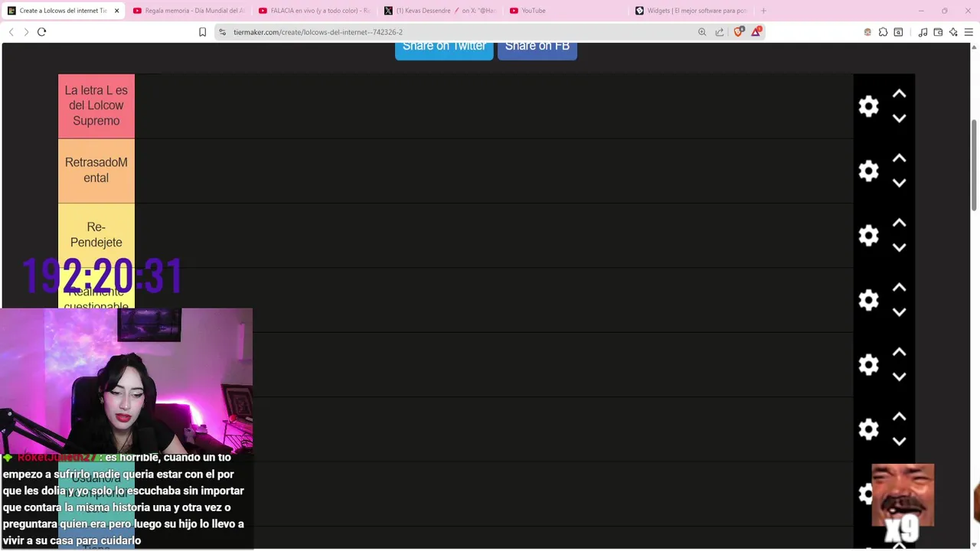Open the browser hamburger menu
Screen dimensions: 980x551
[969, 32]
